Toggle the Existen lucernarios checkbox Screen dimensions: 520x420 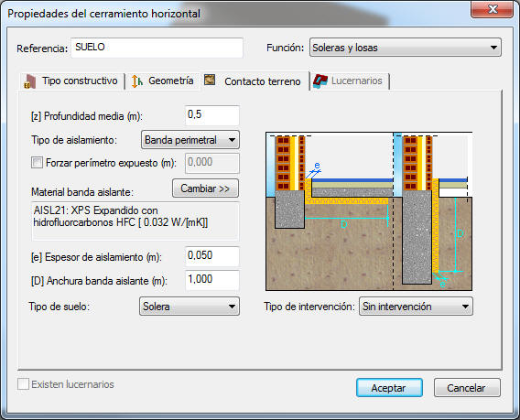pos(23,384)
